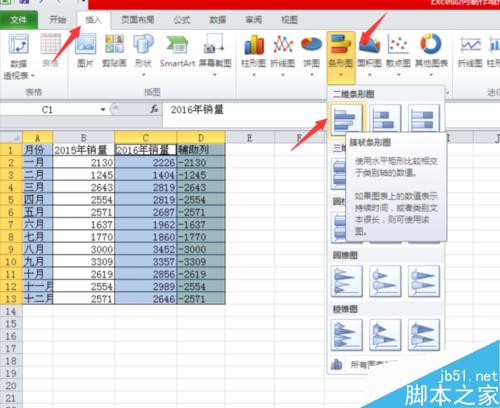Click cell C1 with 2016年销量
Viewport: 500px width, 408px height.
145,150
